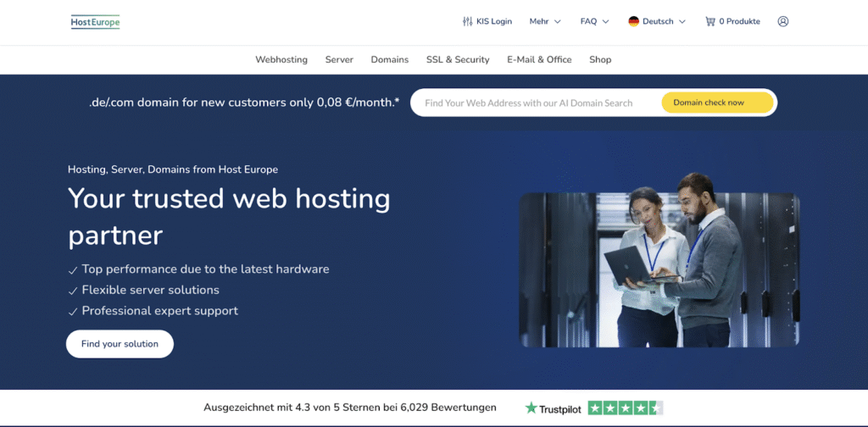The image size is (868, 427).
Task: Open the Webhosting menu
Action: tap(281, 60)
